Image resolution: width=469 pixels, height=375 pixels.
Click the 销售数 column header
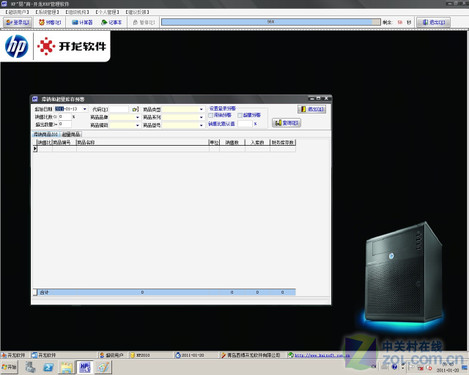(x=232, y=142)
